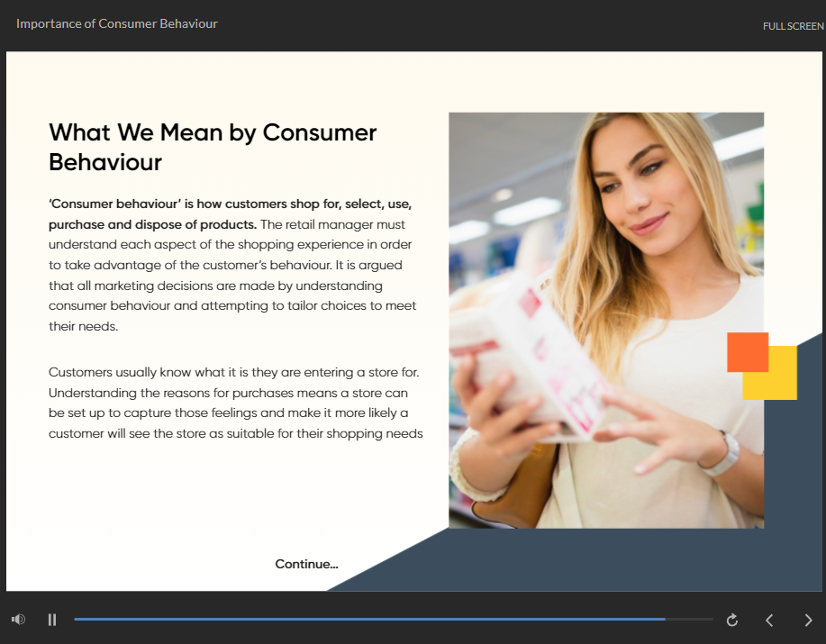Click the blue filled part of seekbar

coord(360,620)
